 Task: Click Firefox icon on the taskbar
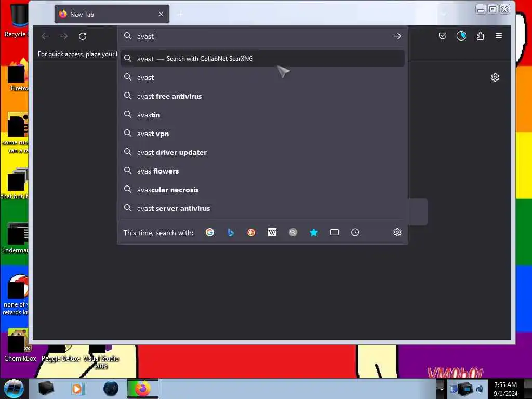click(x=143, y=389)
